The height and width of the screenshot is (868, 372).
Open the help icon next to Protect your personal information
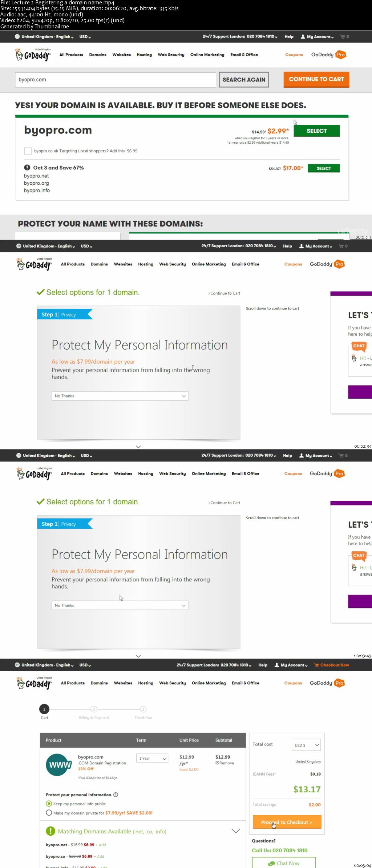click(116, 795)
